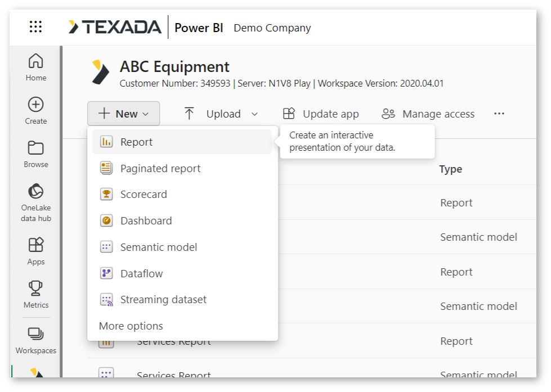This screenshot has height=392, width=551.
Task: Go to Home in the sidebar
Action: pyautogui.click(x=36, y=67)
